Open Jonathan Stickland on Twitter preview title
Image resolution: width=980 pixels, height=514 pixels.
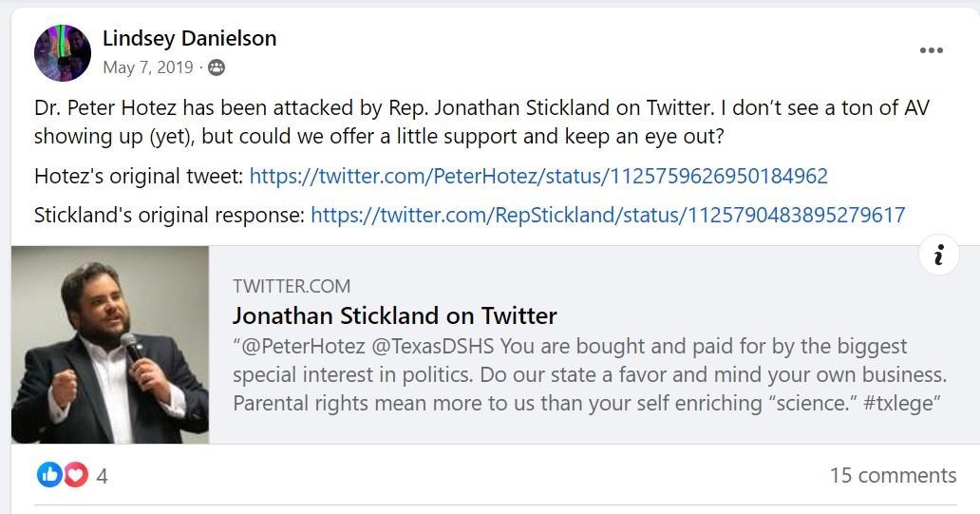[394, 315]
